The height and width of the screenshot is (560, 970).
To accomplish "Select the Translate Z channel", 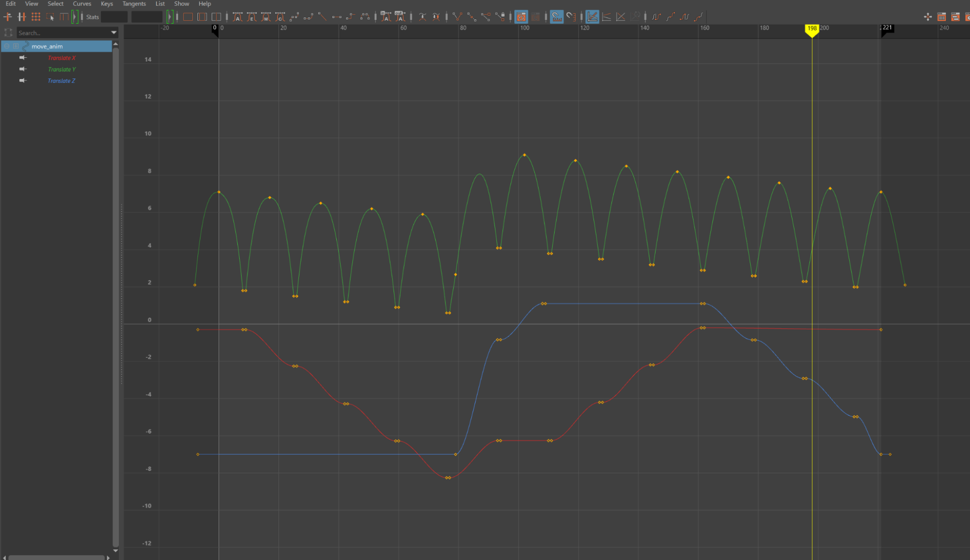I will pyautogui.click(x=61, y=81).
